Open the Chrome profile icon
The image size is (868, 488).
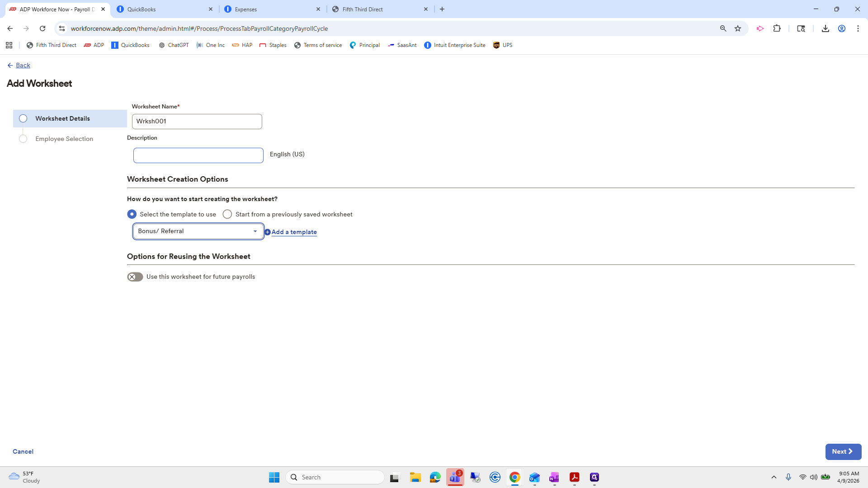[841, 28]
